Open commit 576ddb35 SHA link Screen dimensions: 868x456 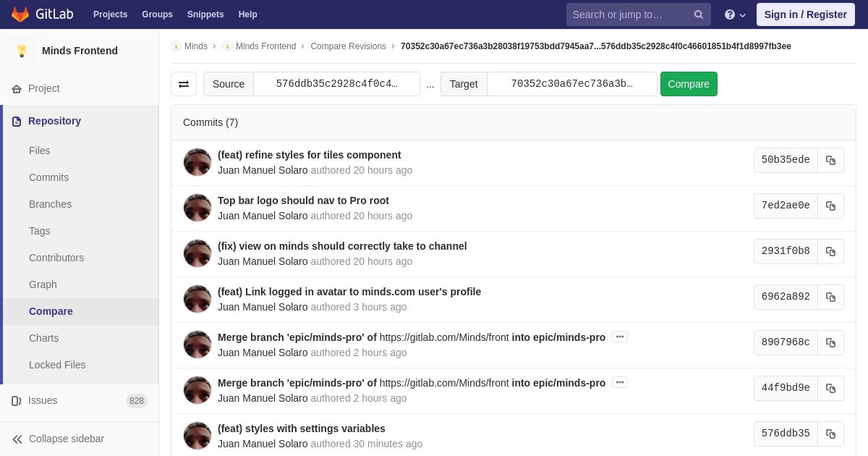(x=786, y=434)
